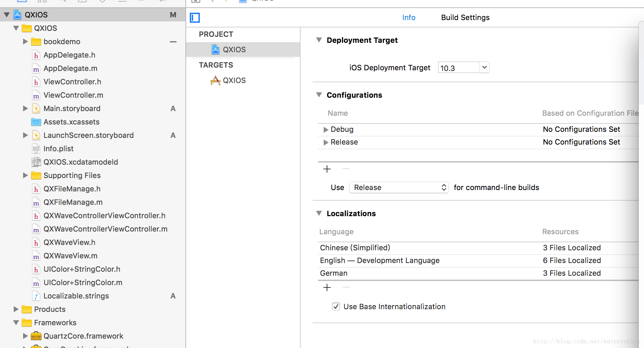Open UIColor+StringColor.m in the navigator
This screenshot has width=644, height=348.
click(83, 282)
